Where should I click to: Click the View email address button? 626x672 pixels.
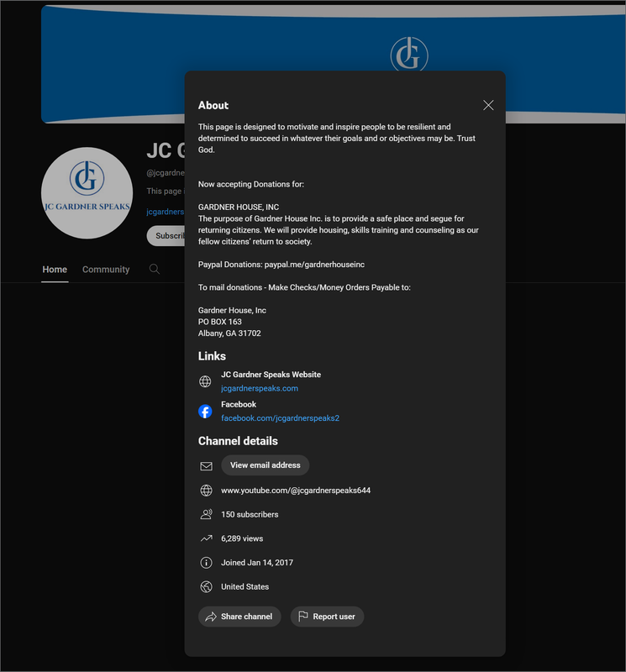click(x=265, y=465)
